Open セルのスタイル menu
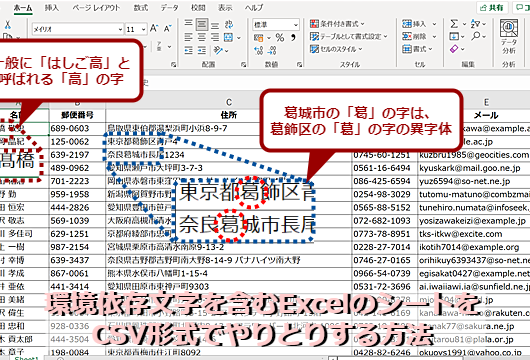The image size is (530, 360). tap(336, 49)
